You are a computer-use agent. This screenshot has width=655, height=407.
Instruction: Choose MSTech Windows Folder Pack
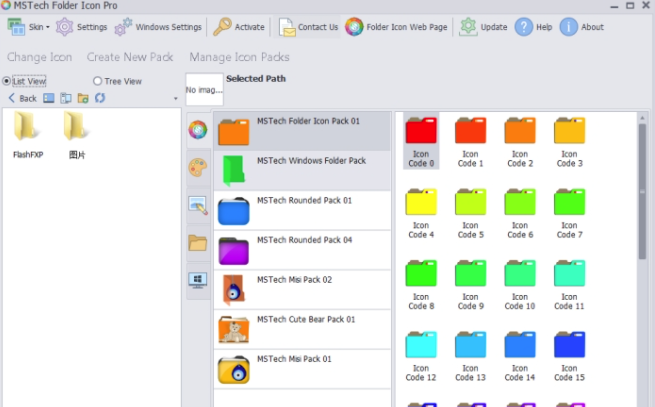click(302, 170)
